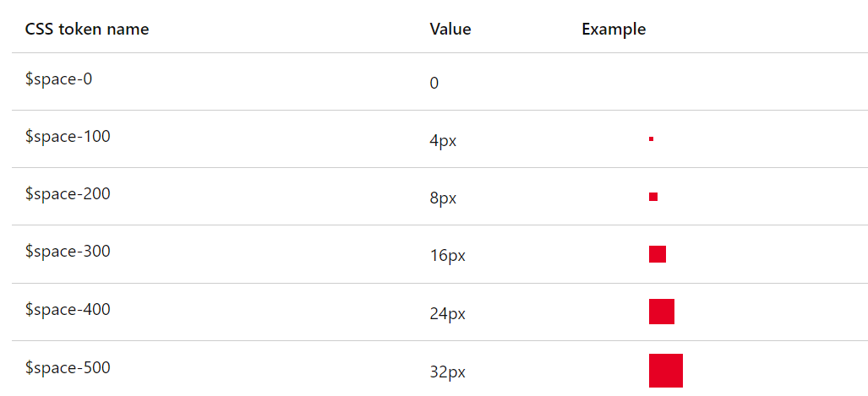Click the $space-300 token name
The height and width of the screenshot is (396, 868).
(68, 251)
